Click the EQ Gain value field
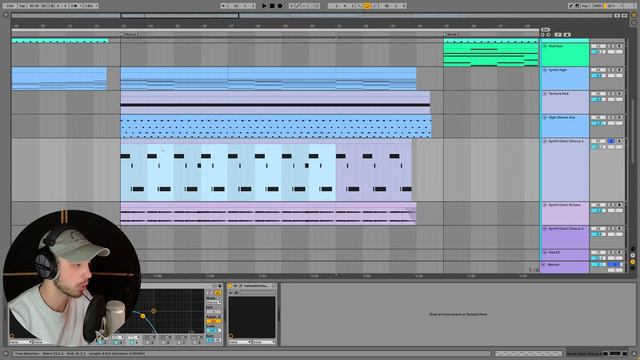Screen dimensions: 640x360 coord(214,340)
